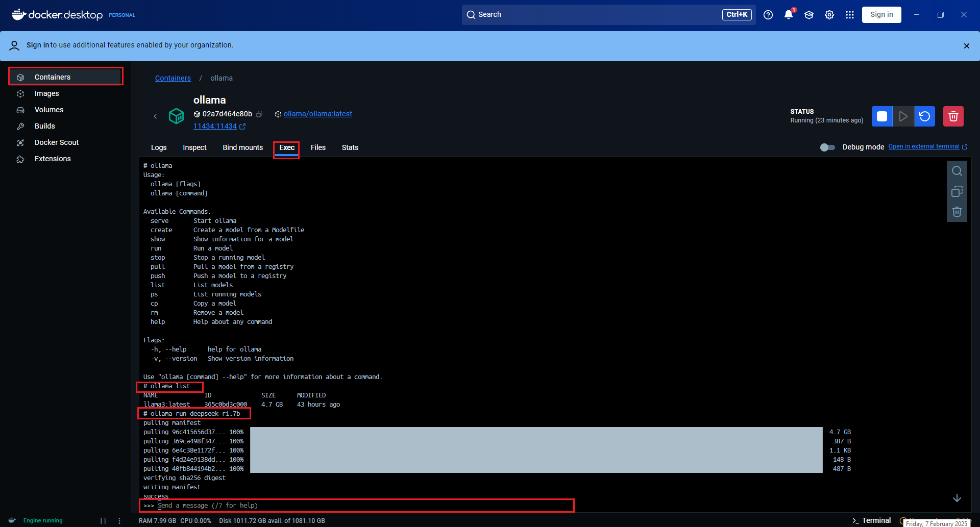
Task: Click the Sign in button
Action: (x=881, y=14)
